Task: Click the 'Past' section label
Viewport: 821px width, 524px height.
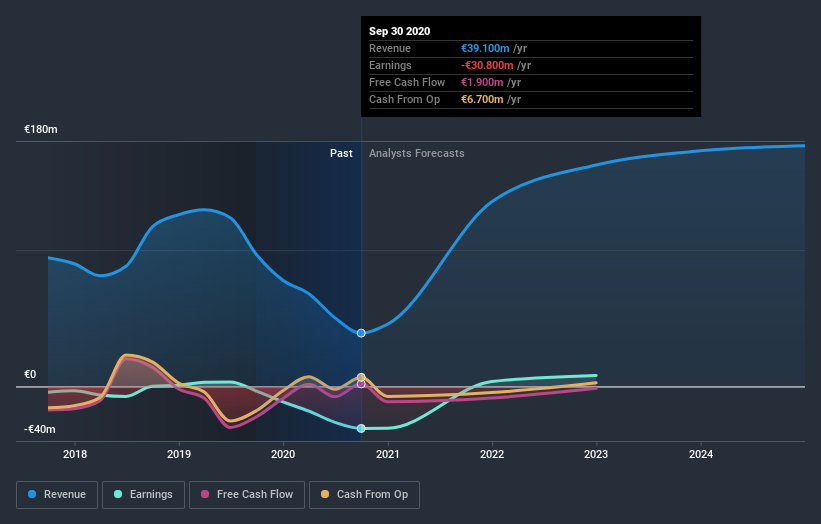Action: point(341,153)
